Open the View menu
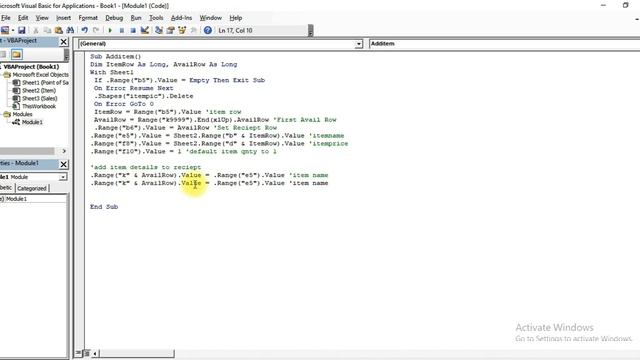The height and width of the screenshot is (360, 640). pos(42,18)
